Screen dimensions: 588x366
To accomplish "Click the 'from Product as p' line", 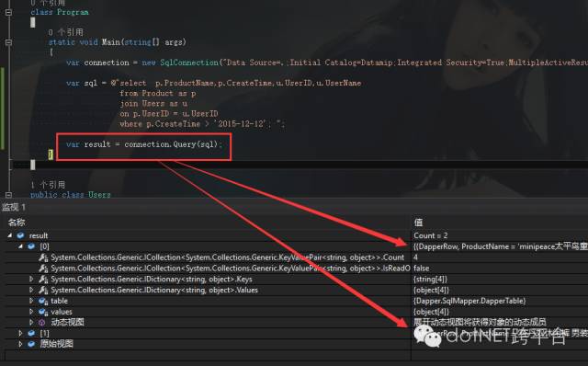I will click(x=157, y=93).
